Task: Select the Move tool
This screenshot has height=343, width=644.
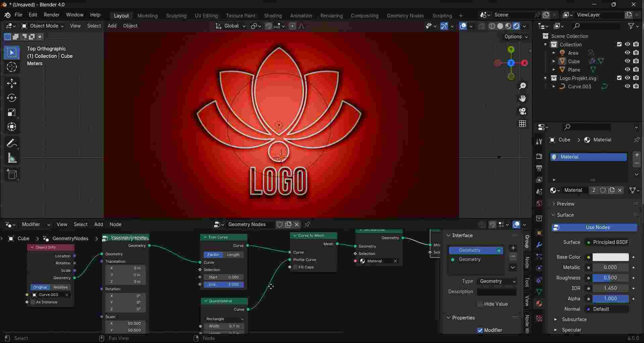Action: (x=12, y=83)
